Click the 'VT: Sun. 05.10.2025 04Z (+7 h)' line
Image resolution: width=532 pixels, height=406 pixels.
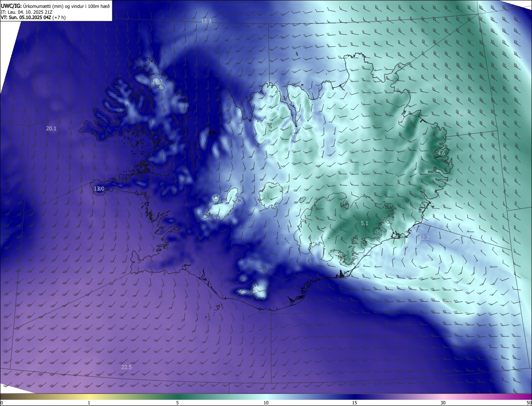(x=33, y=17)
